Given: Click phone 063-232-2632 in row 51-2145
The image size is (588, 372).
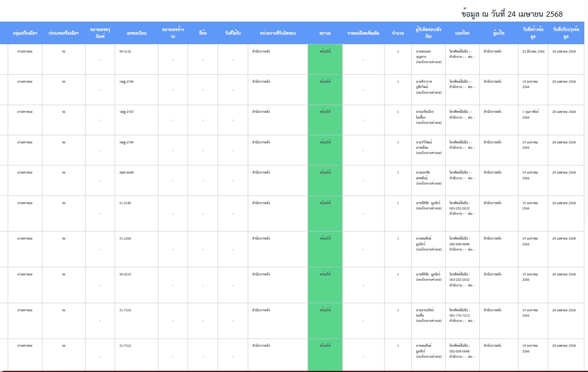Looking at the screenshot, I should 459,208.
